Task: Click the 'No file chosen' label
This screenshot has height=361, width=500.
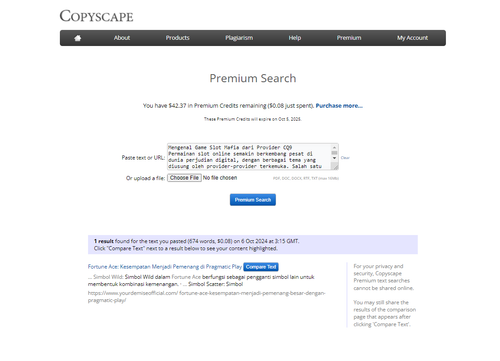Action: [x=220, y=178]
